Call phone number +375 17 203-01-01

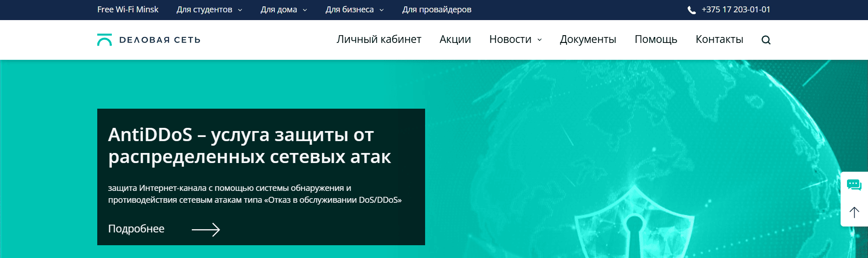click(736, 10)
